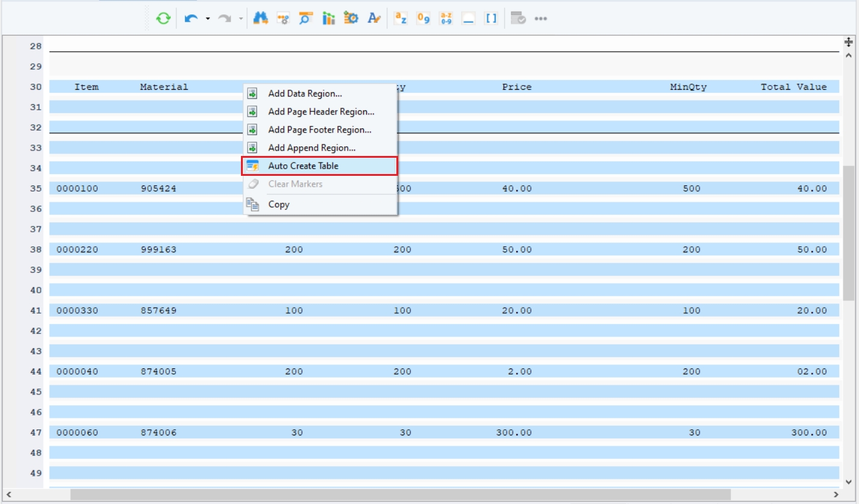Screen dimensions: 859x504
Task: Click the magnifier preview icon in toolbar
Action: 306,19
